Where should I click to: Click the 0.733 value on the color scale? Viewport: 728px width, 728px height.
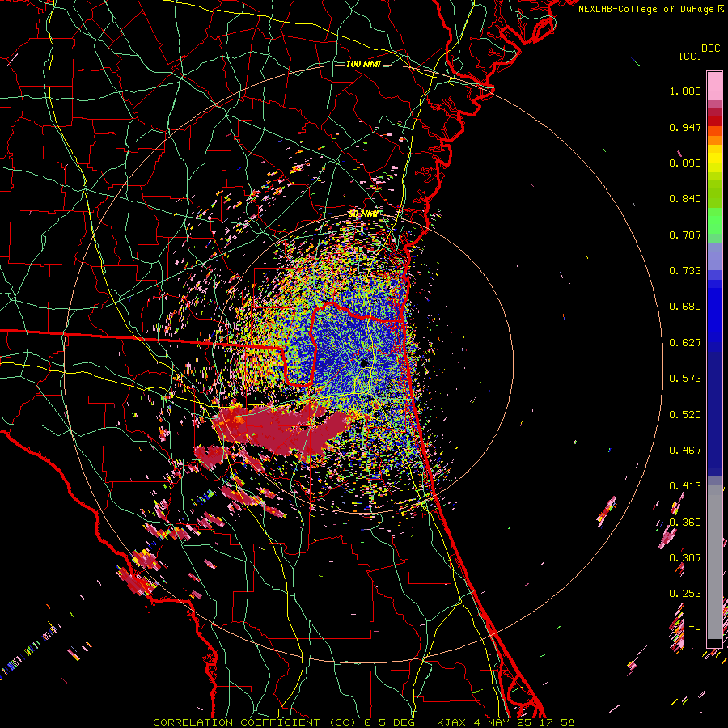pyautogui.click(x=685, y=271)
